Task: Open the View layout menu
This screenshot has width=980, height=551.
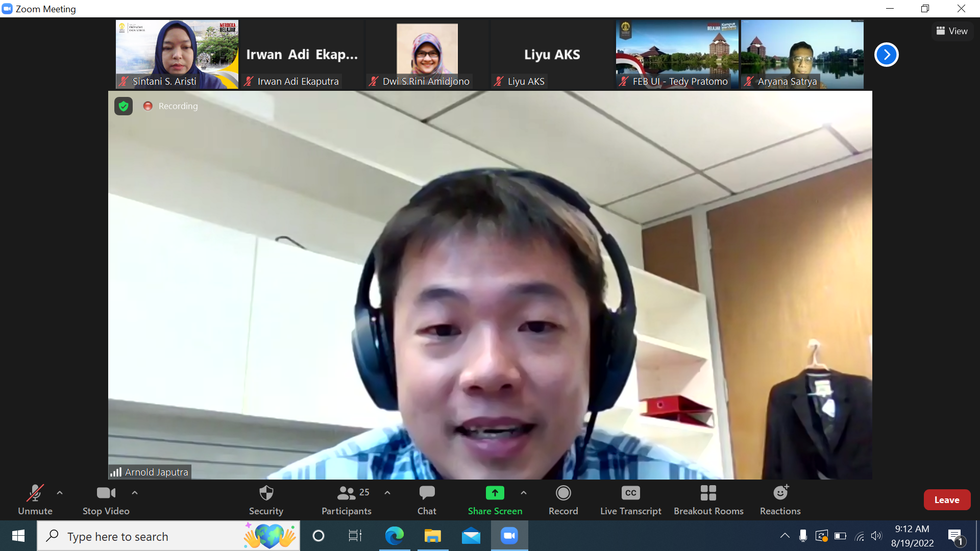Action: coord(952,31)
